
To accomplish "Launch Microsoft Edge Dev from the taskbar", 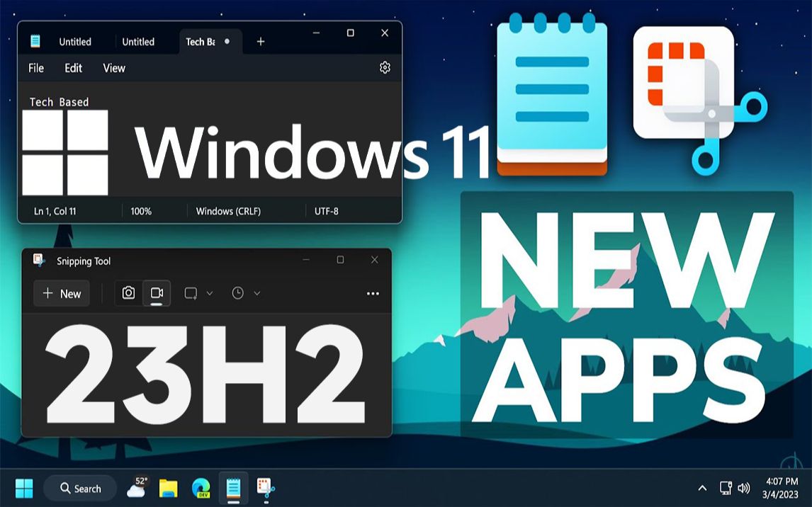I will 201,488.
